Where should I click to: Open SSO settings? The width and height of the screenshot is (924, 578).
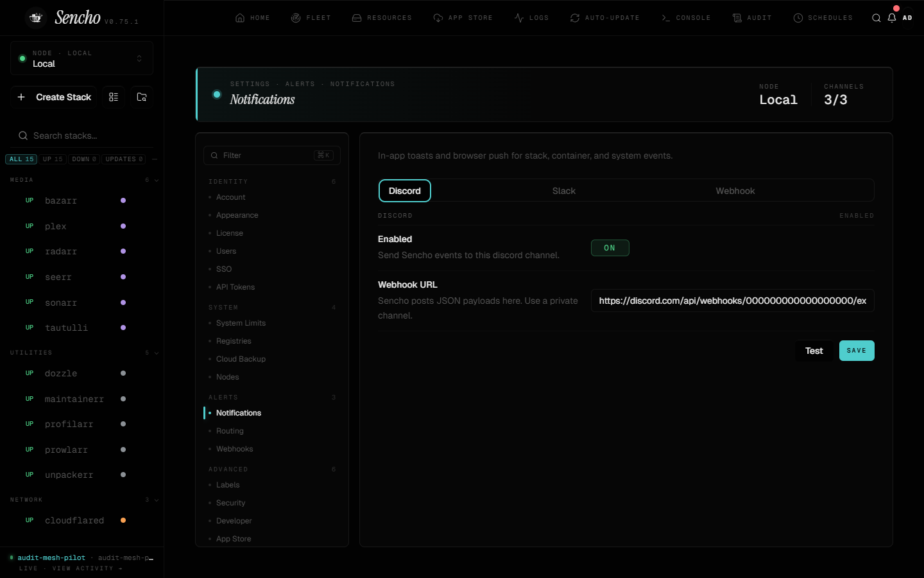(224, 269)
